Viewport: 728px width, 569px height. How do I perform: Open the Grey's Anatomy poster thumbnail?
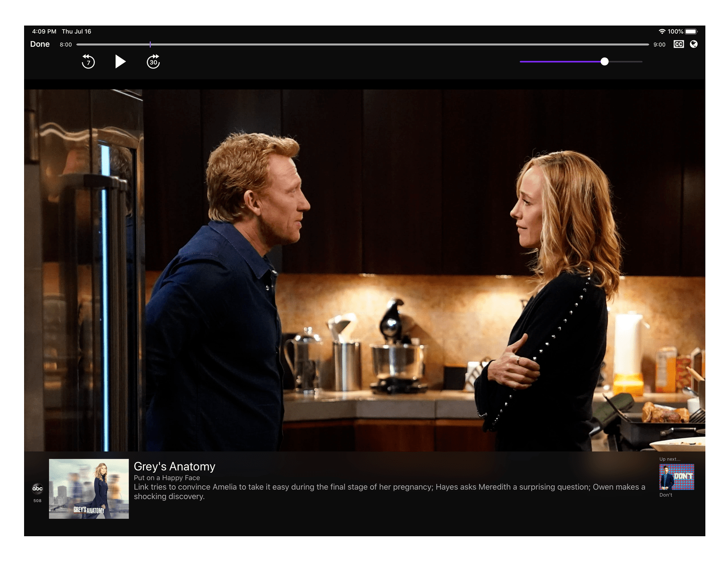pyautogui.click(x=89, y=489)
